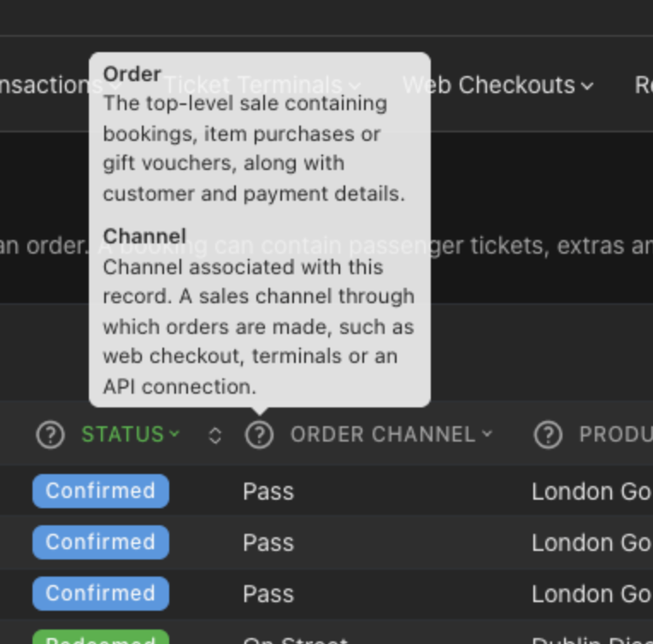Click first Confirmed status badge

[x=101, y=491]
